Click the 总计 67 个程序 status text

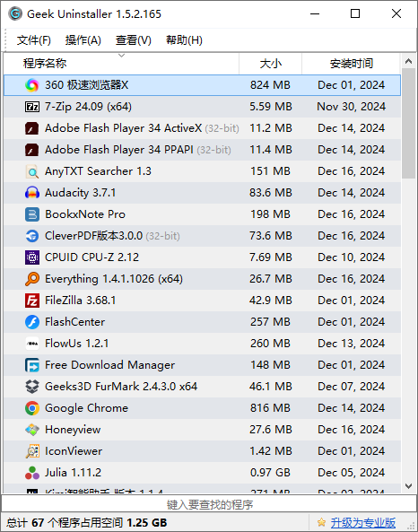(x=86, y=522)
